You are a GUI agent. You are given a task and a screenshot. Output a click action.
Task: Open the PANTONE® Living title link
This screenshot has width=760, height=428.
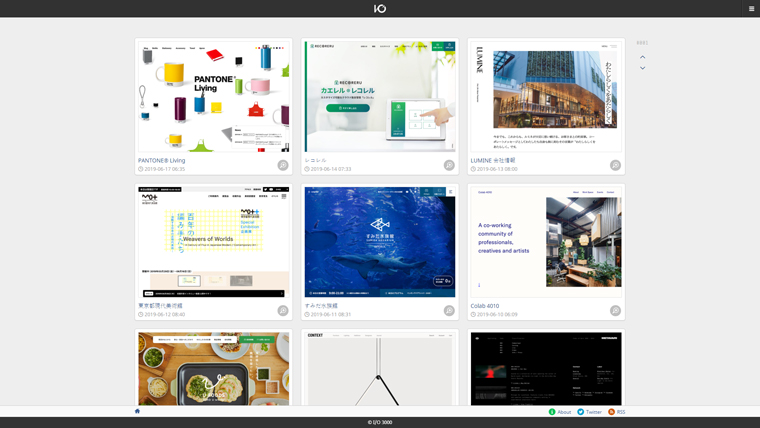click(x=162, y=160)
